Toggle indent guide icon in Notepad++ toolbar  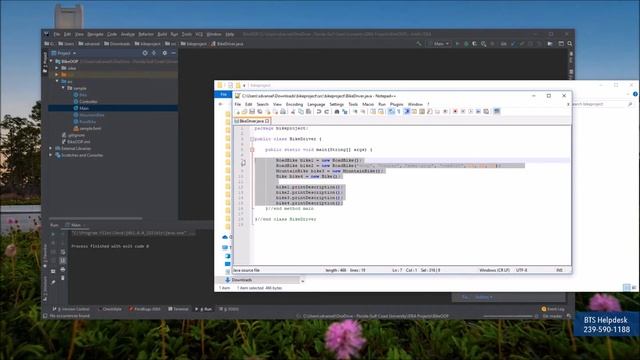click(x=407, y=111)
